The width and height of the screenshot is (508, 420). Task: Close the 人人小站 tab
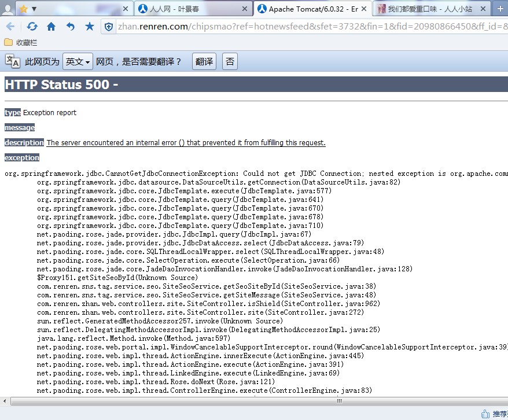click(483, 9)
